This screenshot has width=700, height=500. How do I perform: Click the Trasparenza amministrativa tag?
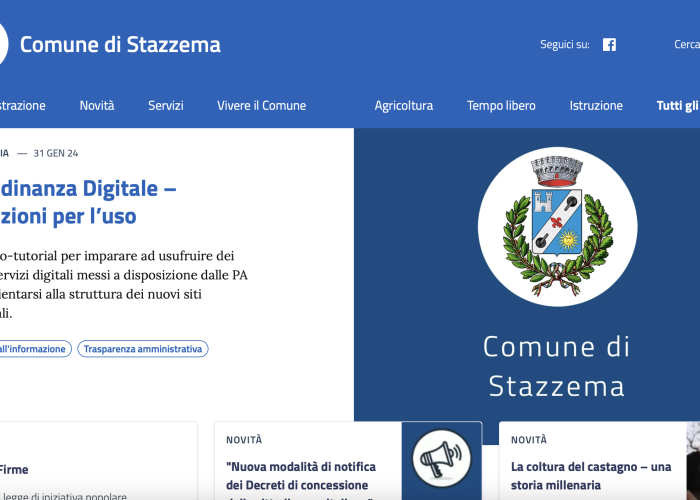click(x=143, y=349)
